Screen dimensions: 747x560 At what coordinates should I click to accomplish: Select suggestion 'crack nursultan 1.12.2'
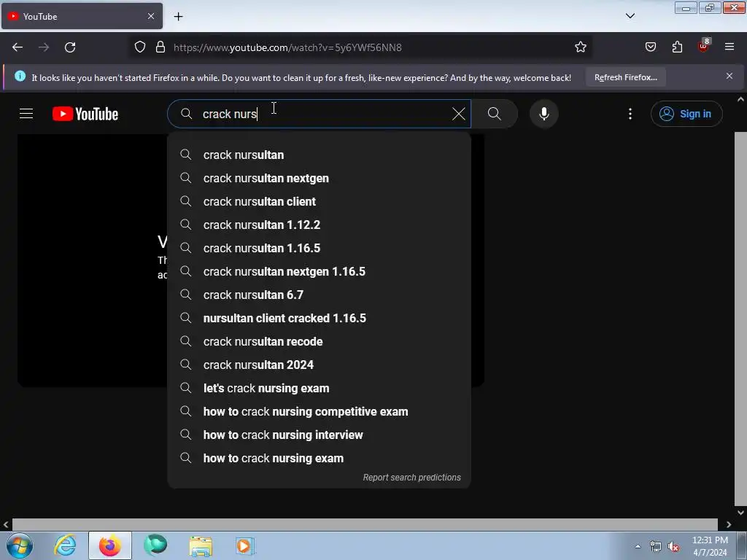(320, 225)
